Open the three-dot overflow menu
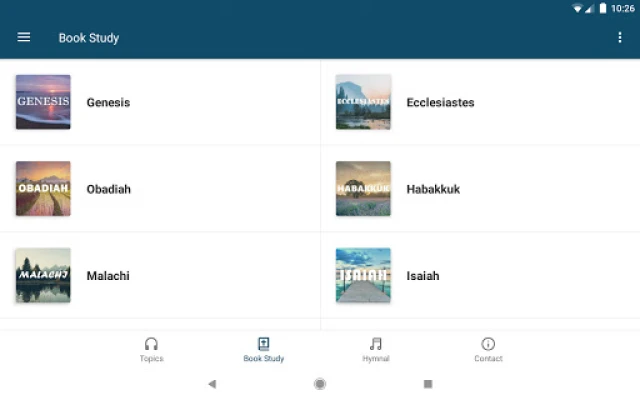 [x=620, y=38]
